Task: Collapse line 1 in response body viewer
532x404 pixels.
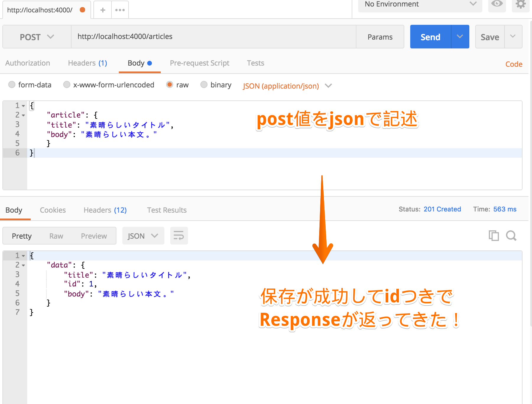Action: pos(23,256)
